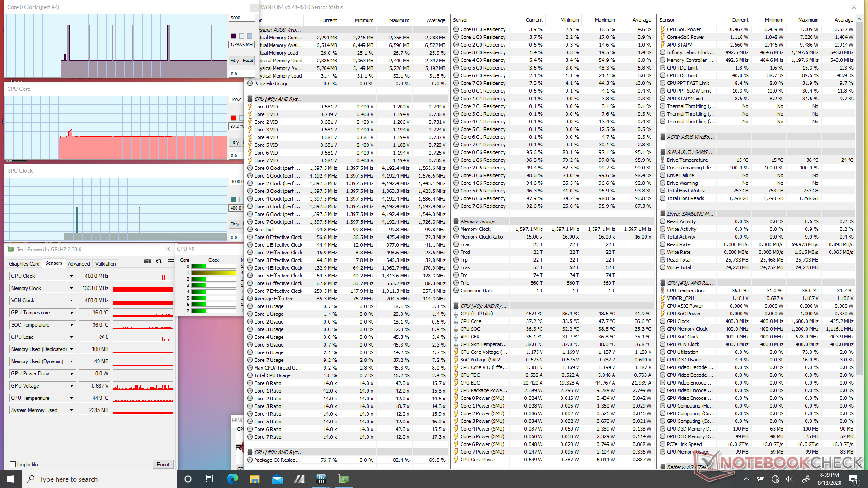Click Fit y in the CPU Core graph

coord(234,142)
